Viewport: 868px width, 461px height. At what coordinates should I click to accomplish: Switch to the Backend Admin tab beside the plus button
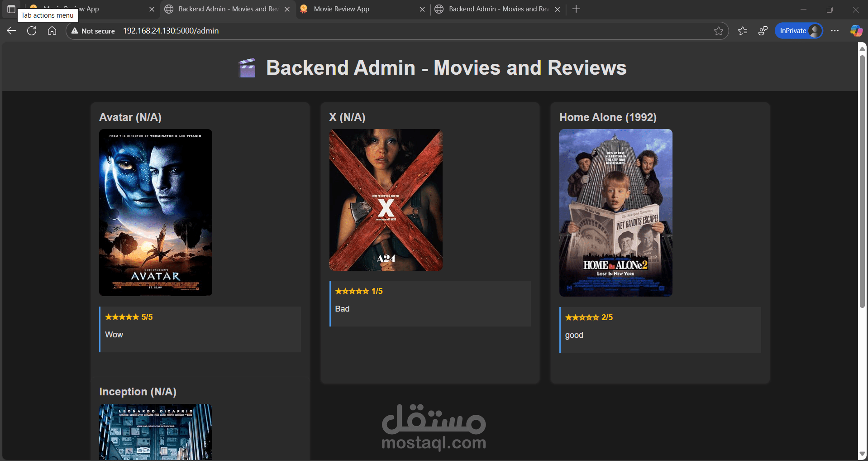[x=498, y=9]
